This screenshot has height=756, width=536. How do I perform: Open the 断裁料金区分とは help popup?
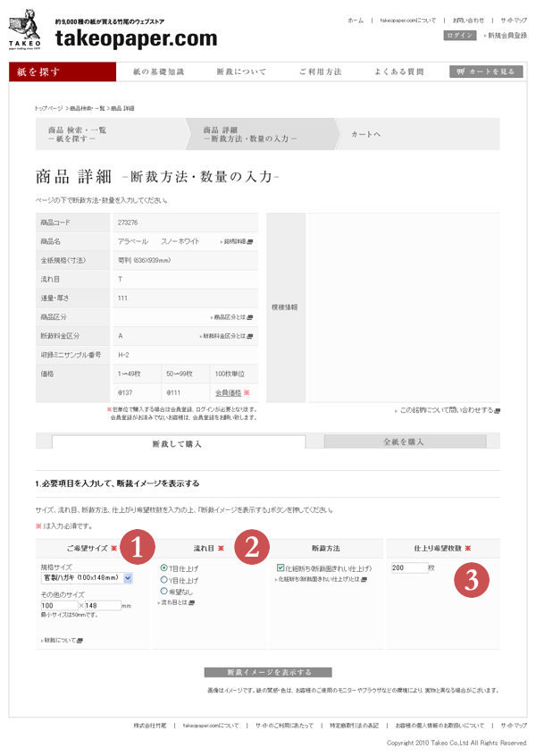tap(227, 336)
